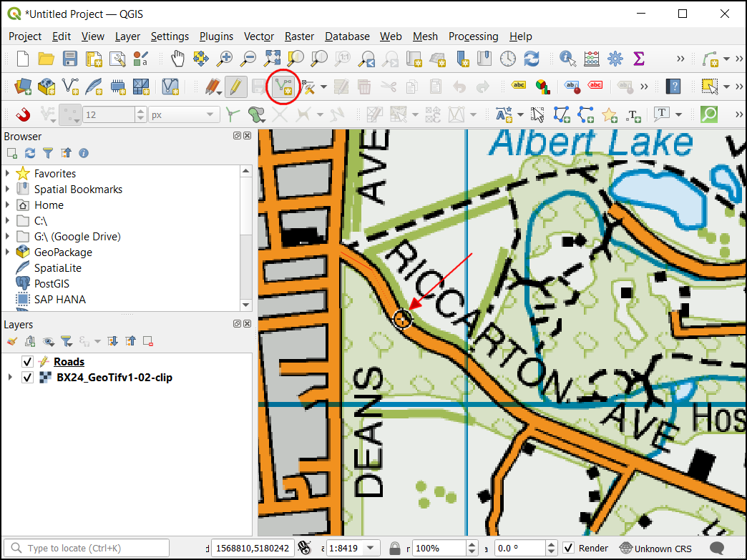Select the Pan Map hand tool
Screen dimensions: 747x560
tap(177, 59)
